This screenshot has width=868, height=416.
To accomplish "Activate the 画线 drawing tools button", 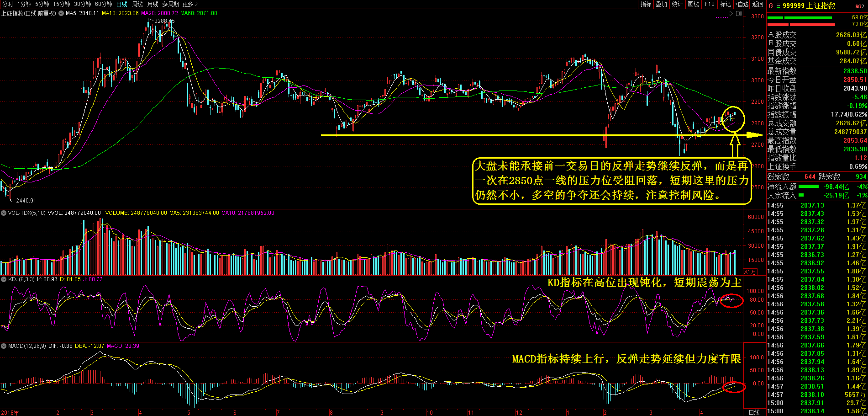I will tap(694, 4).
